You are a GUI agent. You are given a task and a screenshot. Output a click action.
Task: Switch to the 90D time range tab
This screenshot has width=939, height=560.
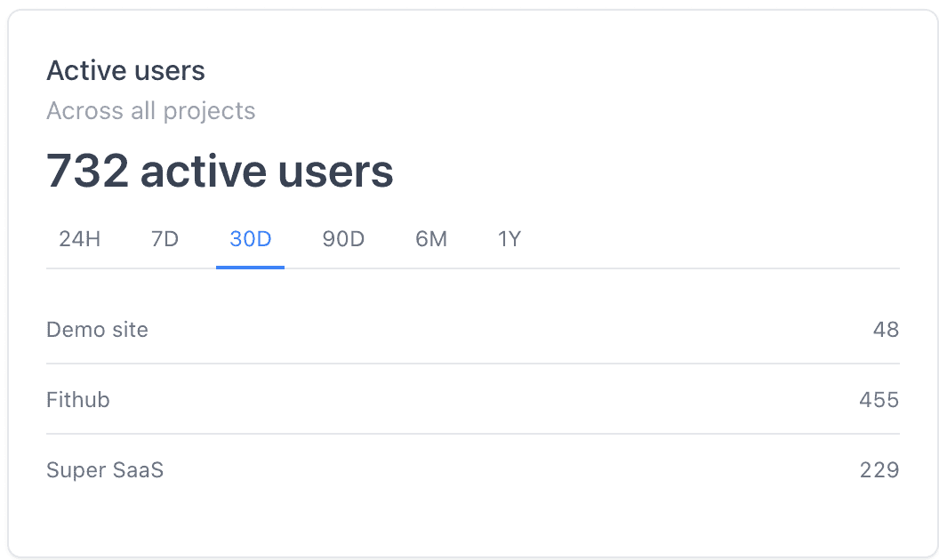tap(343, 238)
